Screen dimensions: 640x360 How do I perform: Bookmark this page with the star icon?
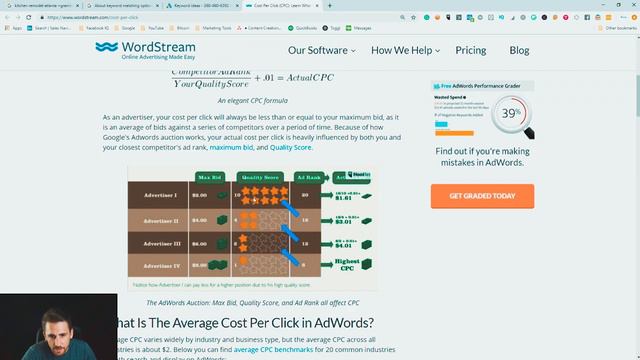pyautogui.click(x=413, y=18)
